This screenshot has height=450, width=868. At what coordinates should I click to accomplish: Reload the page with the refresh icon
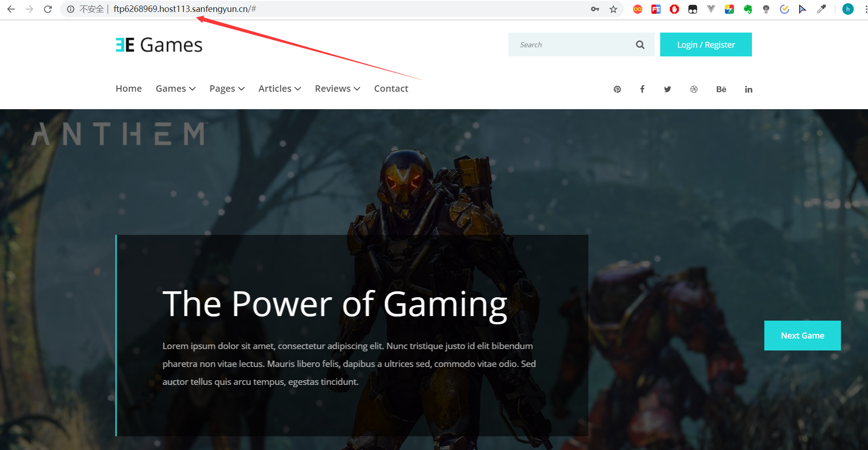point(48,9)
